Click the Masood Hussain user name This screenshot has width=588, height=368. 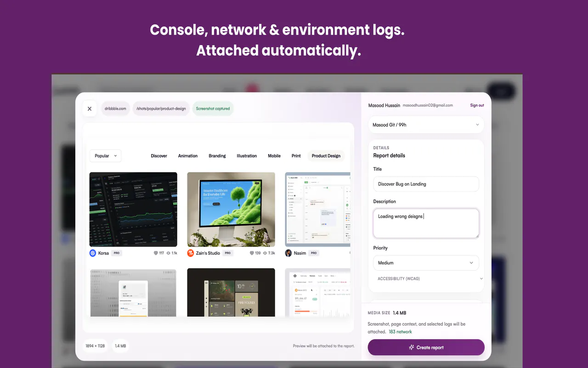click(384, 105)
